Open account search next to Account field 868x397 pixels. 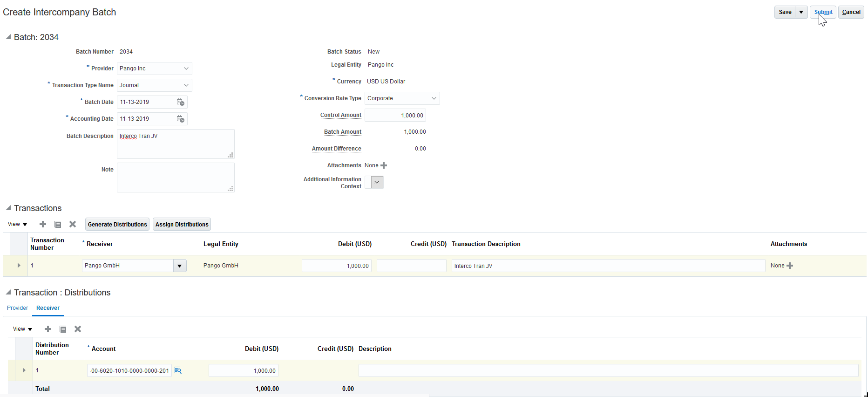(x=178, y=370)
